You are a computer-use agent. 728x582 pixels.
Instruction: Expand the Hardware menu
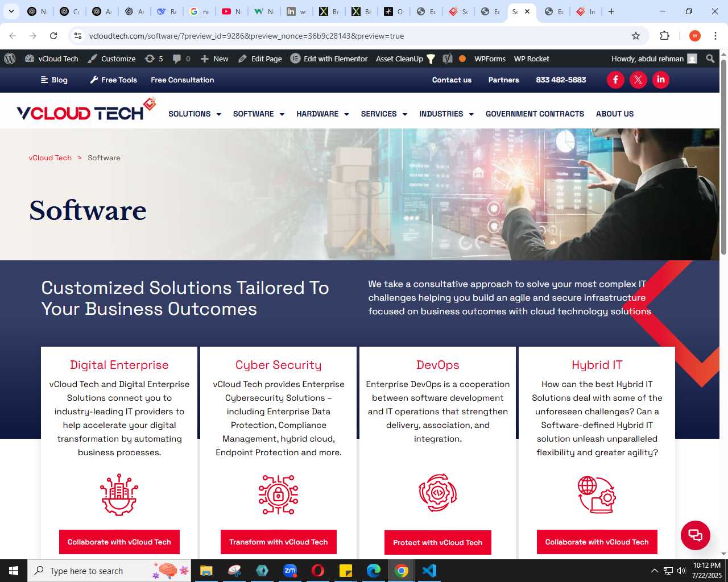click(322, 114)
